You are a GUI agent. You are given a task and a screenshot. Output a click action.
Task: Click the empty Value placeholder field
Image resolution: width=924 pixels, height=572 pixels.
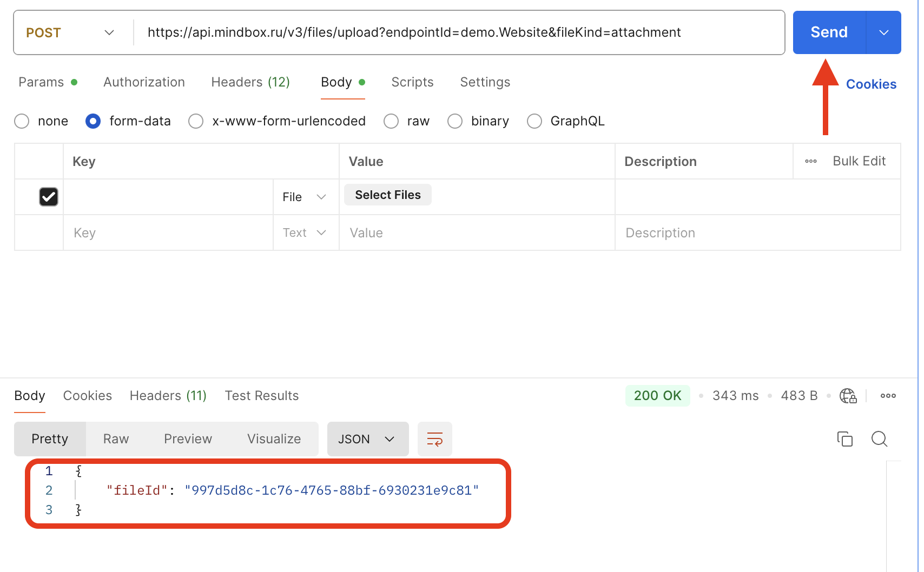click(477, 232)
